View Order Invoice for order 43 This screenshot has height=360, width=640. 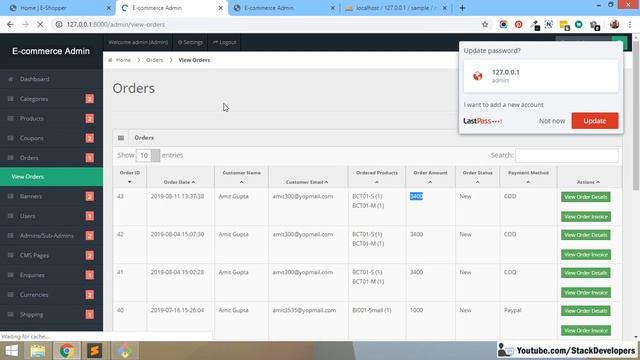pos(586,217)
